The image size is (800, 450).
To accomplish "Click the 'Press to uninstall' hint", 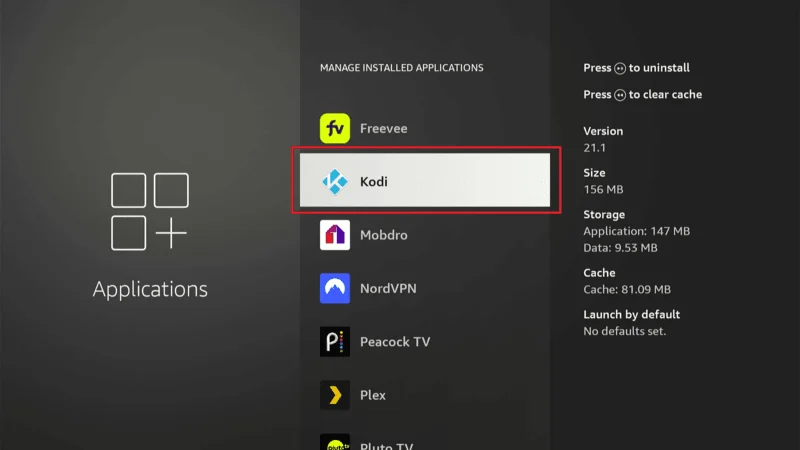I will click(x=636, y=68).
